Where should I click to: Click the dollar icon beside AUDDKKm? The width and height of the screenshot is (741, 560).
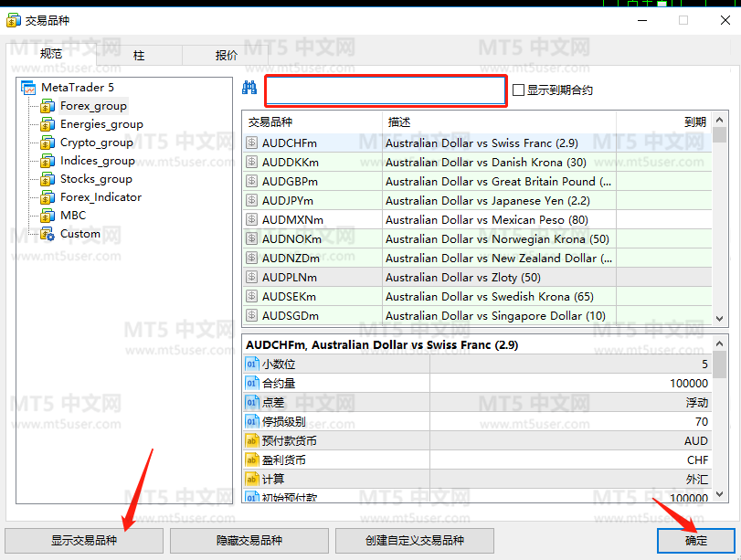tap(252, 162)
